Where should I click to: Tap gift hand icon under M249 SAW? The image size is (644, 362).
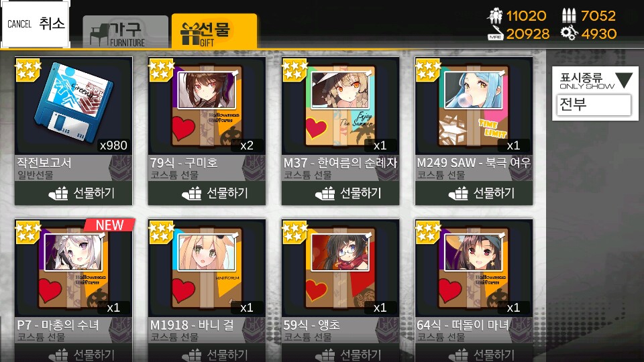[458, 193]
